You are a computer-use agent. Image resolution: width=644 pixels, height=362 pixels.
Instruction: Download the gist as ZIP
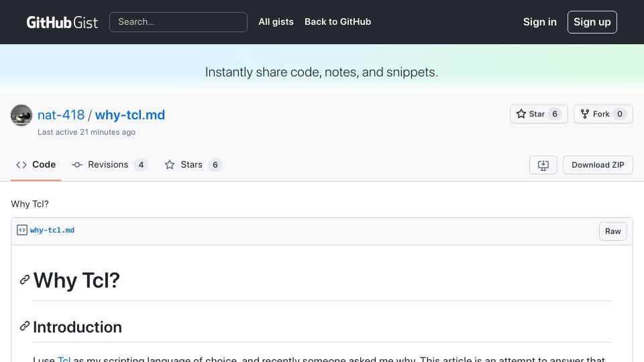[x=598, y=165]
